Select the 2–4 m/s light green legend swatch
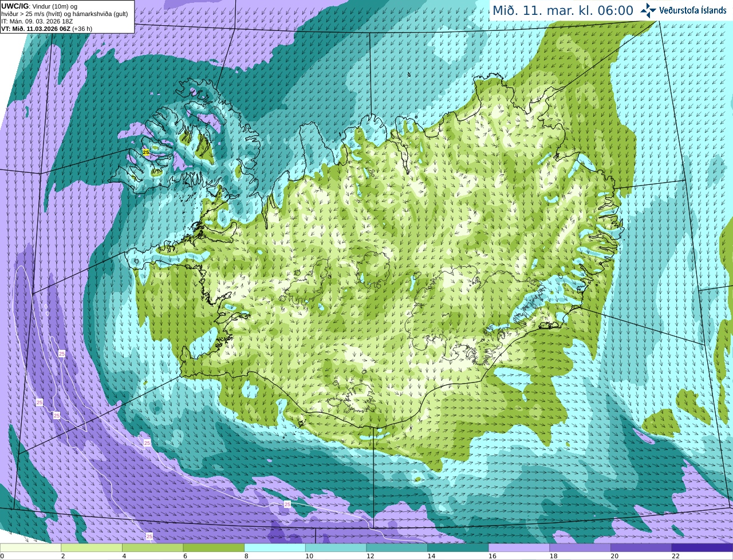Image resolution: width=733 pixels, height=560 pixels. (x=92, y=547)
